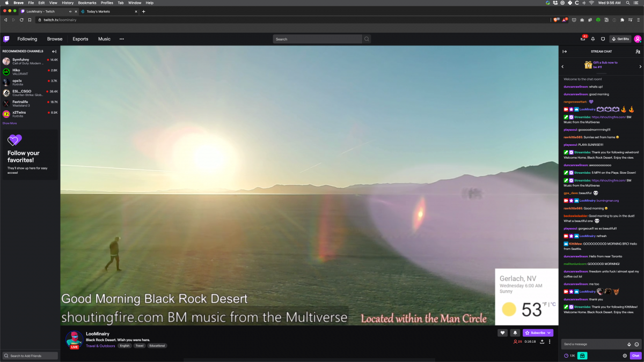Click Show More recommended channels
644x362 pixels.
tap(10, 123)
